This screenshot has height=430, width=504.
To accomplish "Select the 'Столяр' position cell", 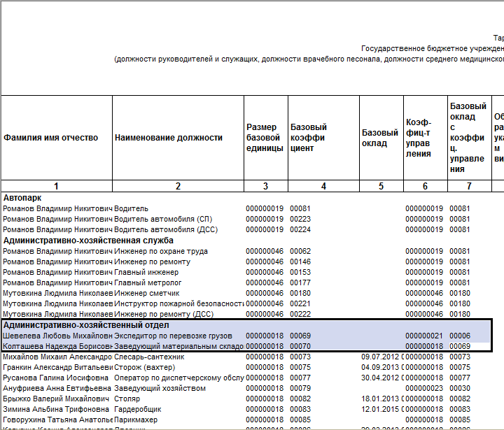I will click(x=127, y=399).
